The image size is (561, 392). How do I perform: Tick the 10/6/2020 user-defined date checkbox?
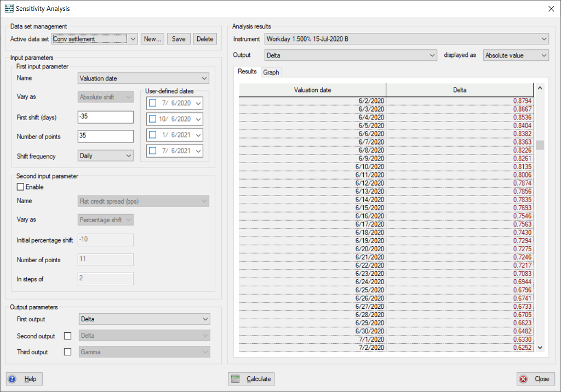(x=153, y=119)
